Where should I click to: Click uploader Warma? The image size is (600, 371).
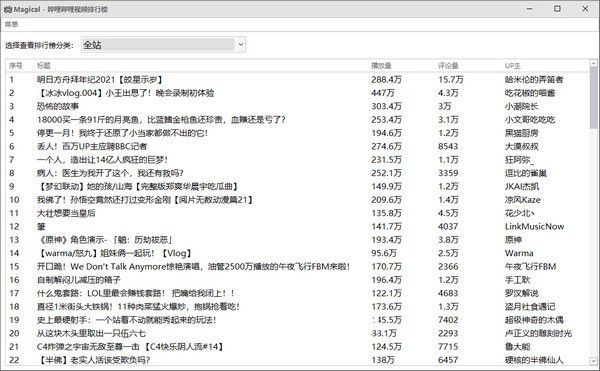click(519, 253)
